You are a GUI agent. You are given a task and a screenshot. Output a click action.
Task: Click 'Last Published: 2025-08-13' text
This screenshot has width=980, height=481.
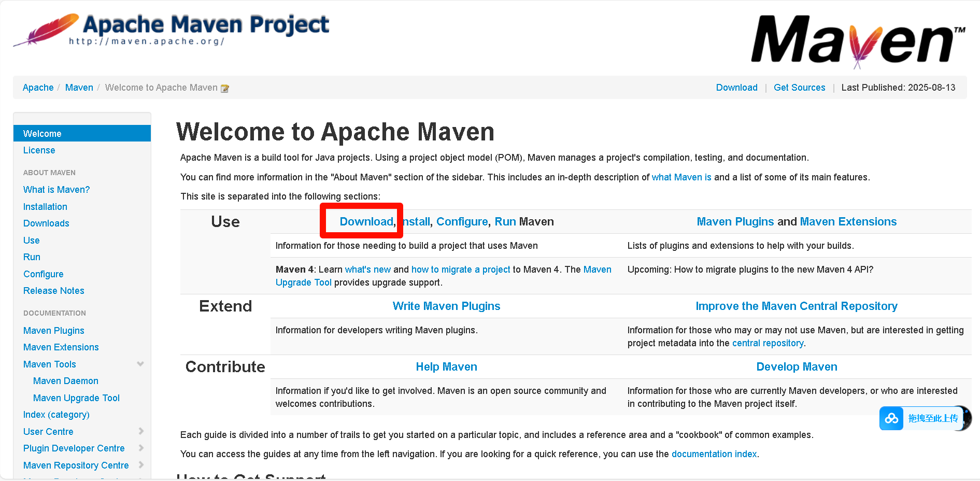pos(898,88)
